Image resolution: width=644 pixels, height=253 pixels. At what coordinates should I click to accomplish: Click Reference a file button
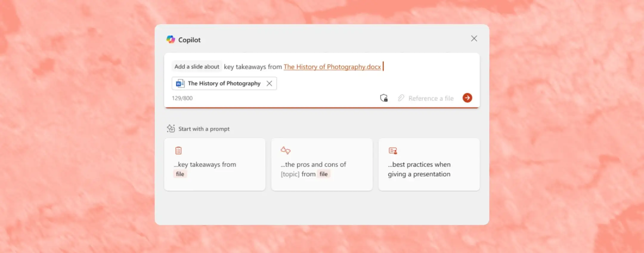point(426,98)
